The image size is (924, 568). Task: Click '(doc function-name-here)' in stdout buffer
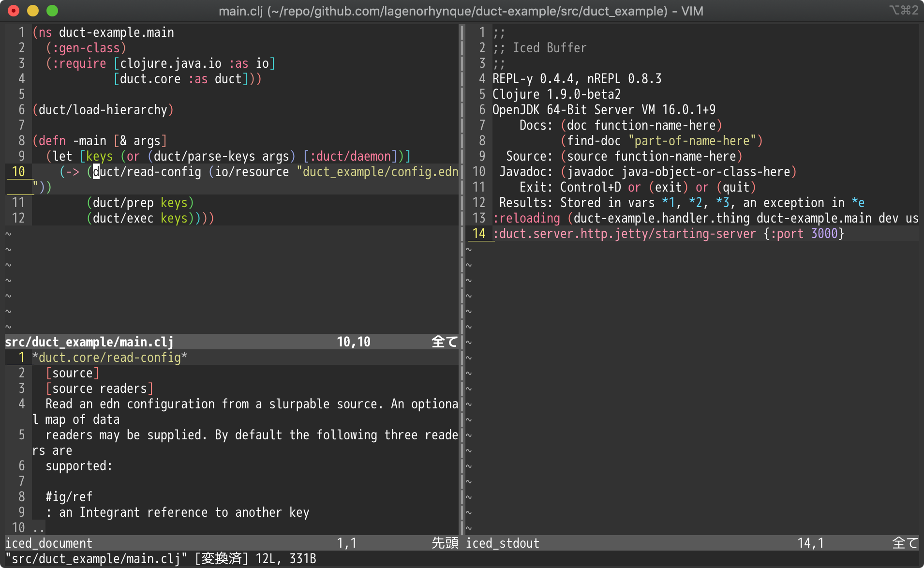[641, 125]
